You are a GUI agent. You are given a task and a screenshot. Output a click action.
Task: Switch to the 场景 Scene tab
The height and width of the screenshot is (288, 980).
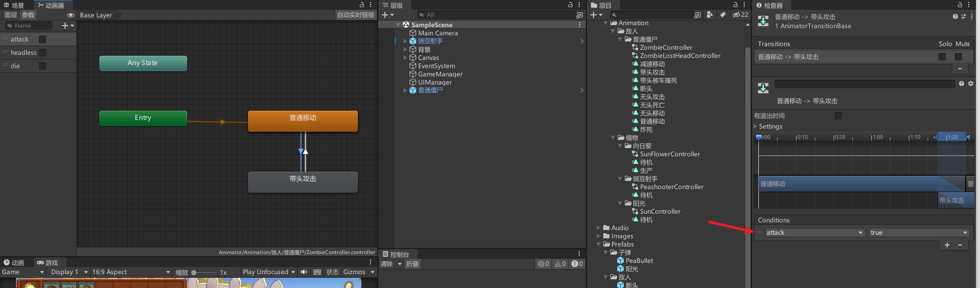[14, 5]
